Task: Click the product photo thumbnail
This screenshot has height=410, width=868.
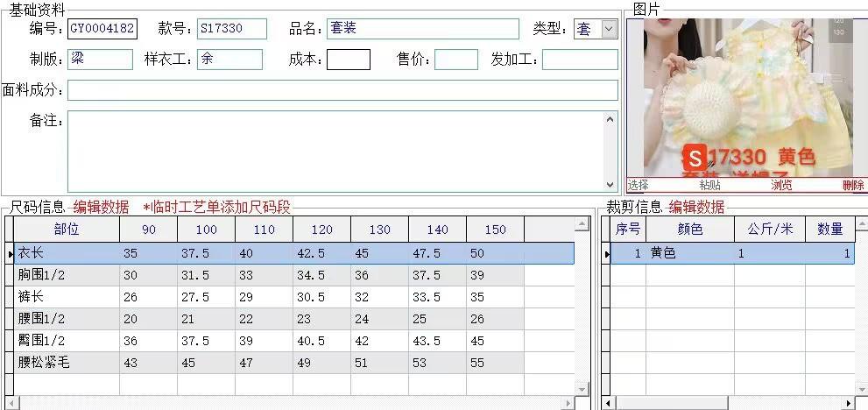Action: [x=746, y=96]
